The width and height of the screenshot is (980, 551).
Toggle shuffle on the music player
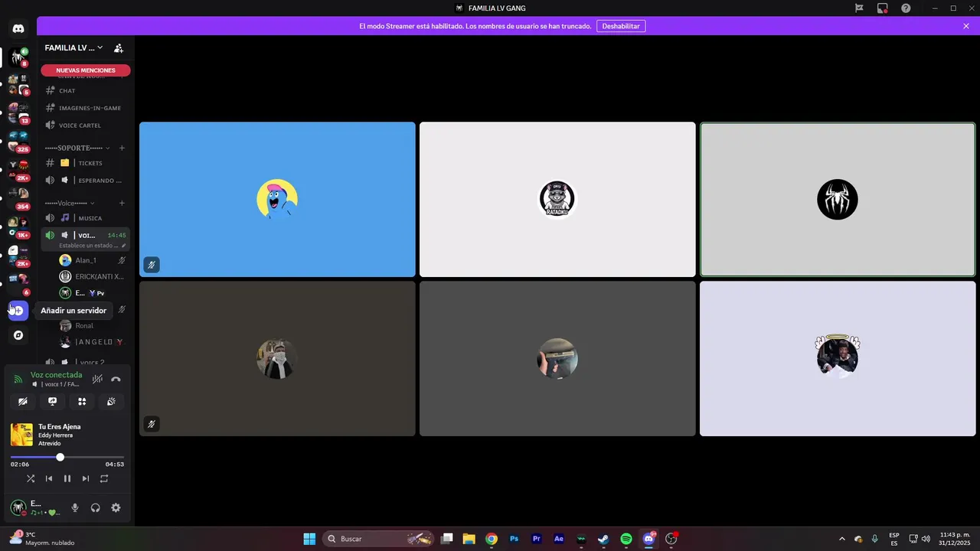(31, 478)
